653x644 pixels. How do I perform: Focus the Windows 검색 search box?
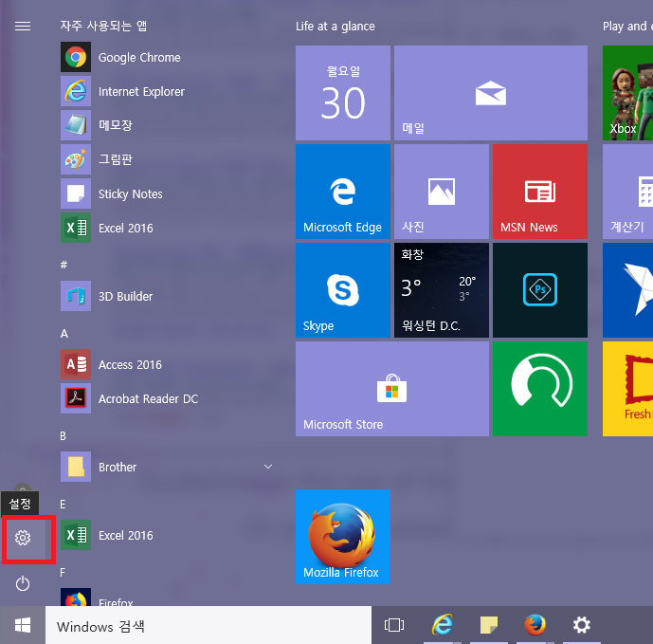click(209, 626)
